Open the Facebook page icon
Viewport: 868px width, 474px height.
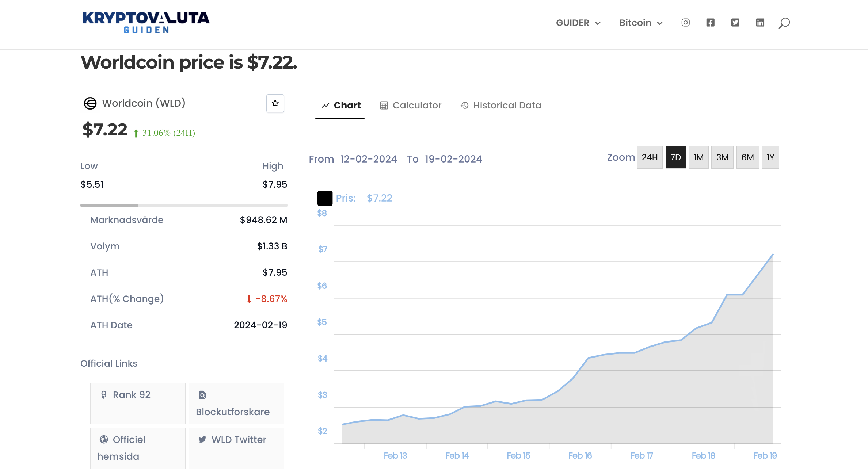pos(710,23)
